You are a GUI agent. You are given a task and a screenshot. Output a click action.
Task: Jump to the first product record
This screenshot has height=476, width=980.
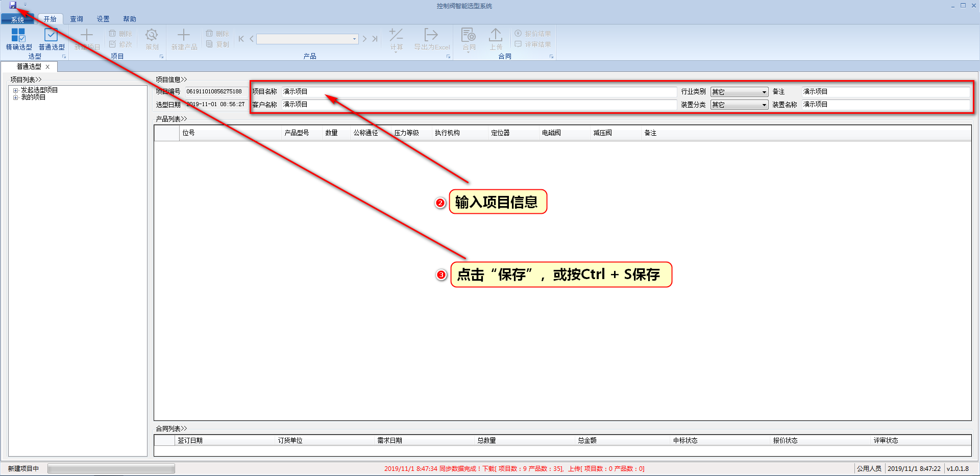(241, 39)
